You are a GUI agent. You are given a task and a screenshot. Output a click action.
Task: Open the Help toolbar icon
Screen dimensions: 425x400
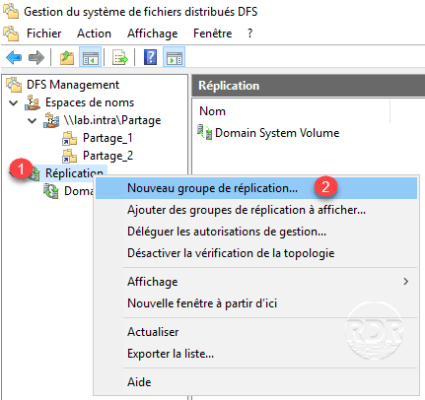150,57
